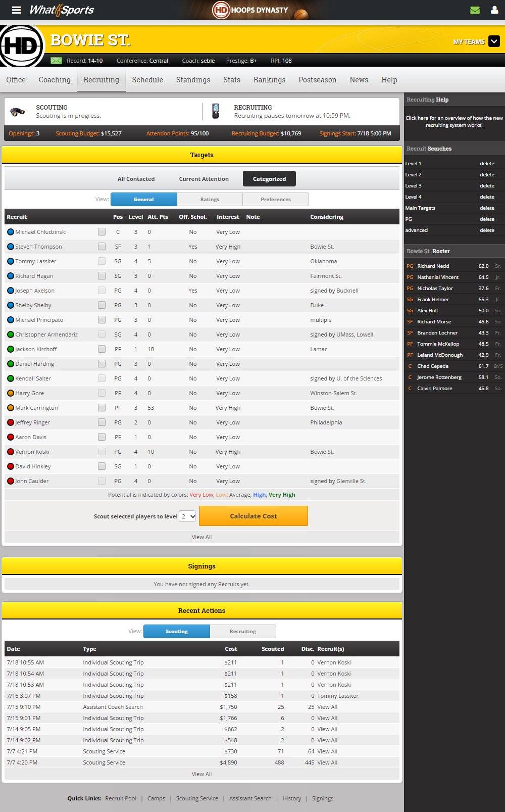Open the Schedule menu item
The width and height of the screenshot is (505, 812).
point(147,80)
